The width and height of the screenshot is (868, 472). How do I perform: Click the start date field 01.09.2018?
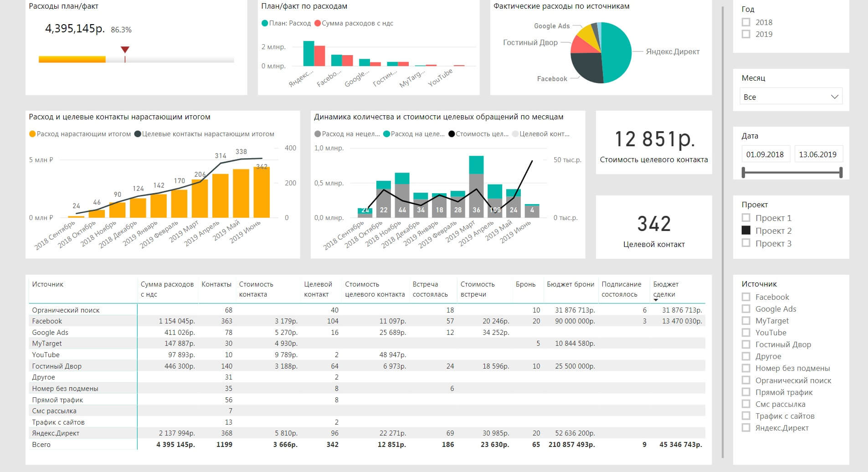coord(765,154)
